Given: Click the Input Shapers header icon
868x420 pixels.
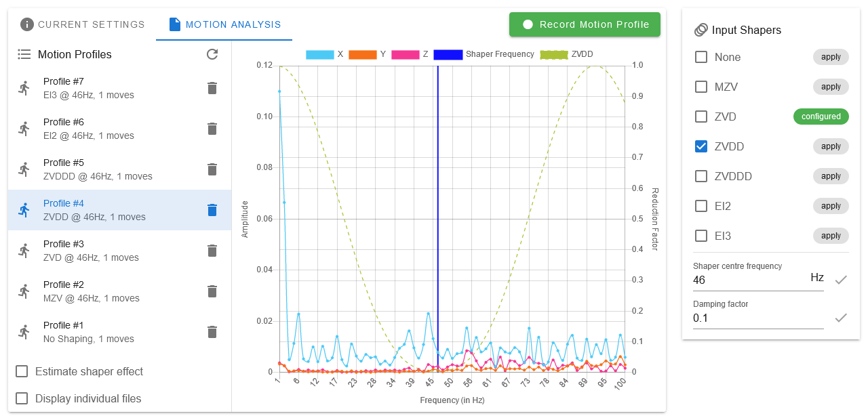Looking at the screenshot, I should tap(701, 30).
